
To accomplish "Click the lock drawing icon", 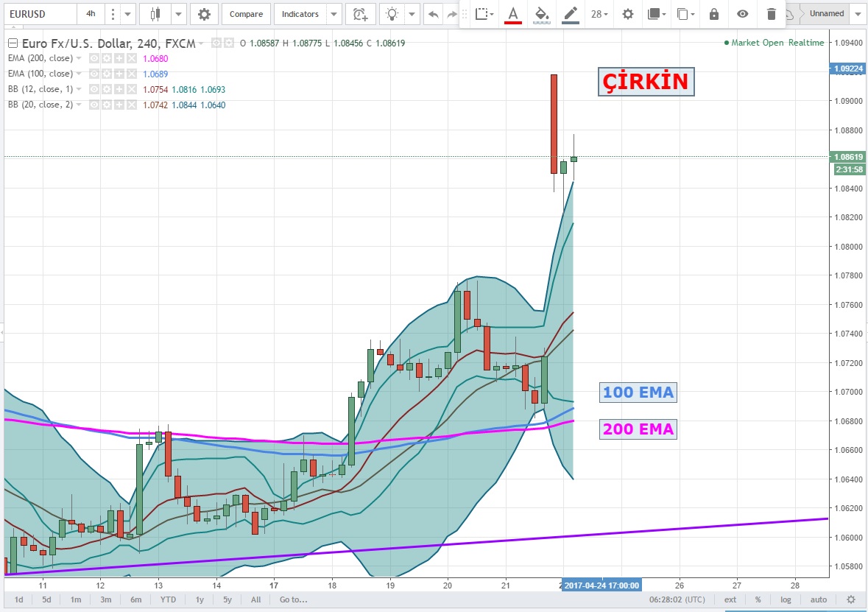I will [x=713, y=14].
